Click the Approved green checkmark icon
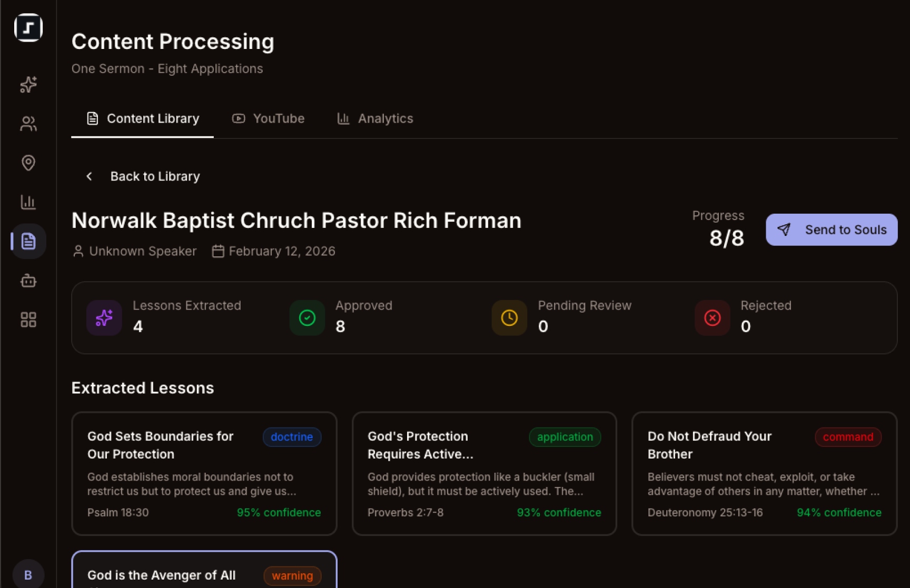910x588 pixels. click(x=307, y=317)
